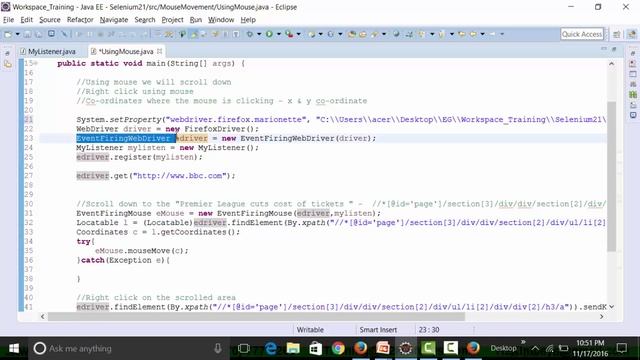Show hidden system tray icons chevron
Screen dimensions: 640x360
pos(535,348)
